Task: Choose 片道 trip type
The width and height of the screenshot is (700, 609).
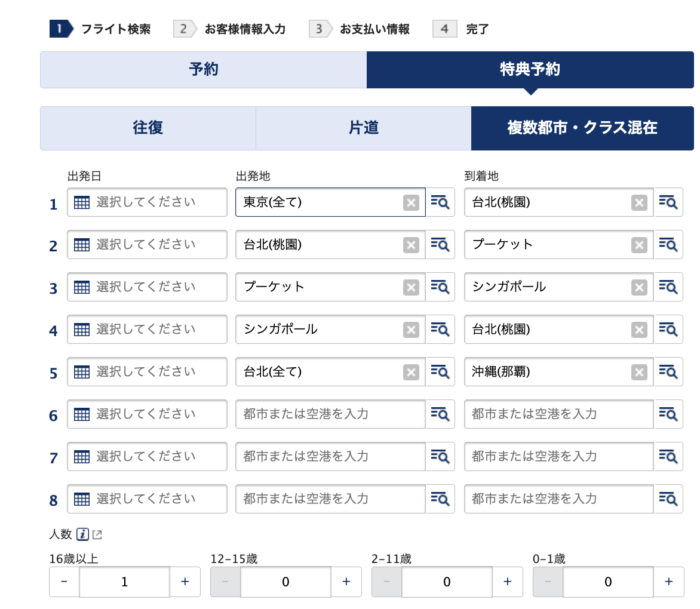Action: coord(363,128)
